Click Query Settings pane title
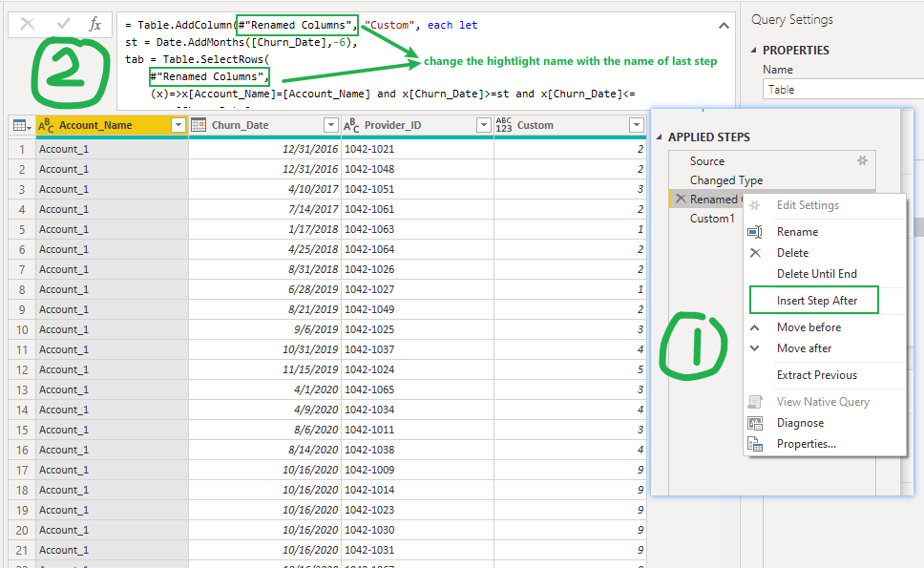This screenshot has width=924, height=568. (x=792, y=19)
